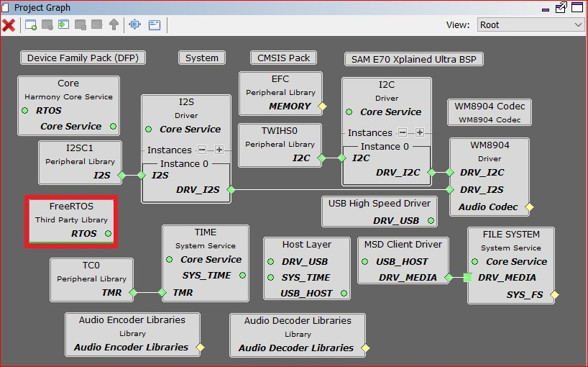
Task: Select the Device Family Pack (DFP) block
Action: 83,58
